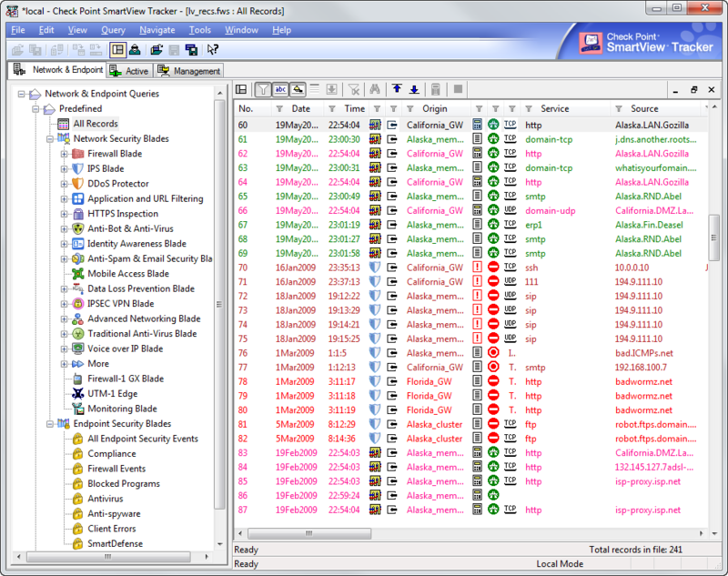Image resolution: width=728 pixels, height=576 pixels.
Task: Expand the IPS Blade node
Action: tap(64, 169)
